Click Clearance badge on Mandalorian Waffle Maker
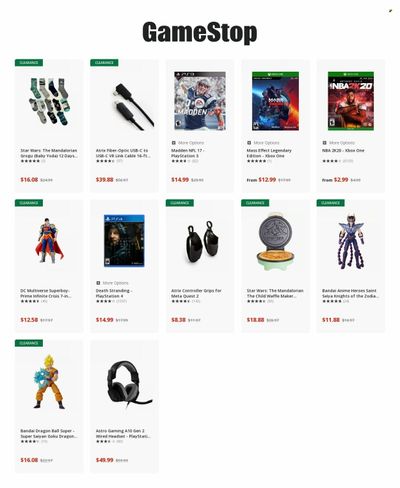Viewport: 400px width, 488px height. [x=255, y=203]
